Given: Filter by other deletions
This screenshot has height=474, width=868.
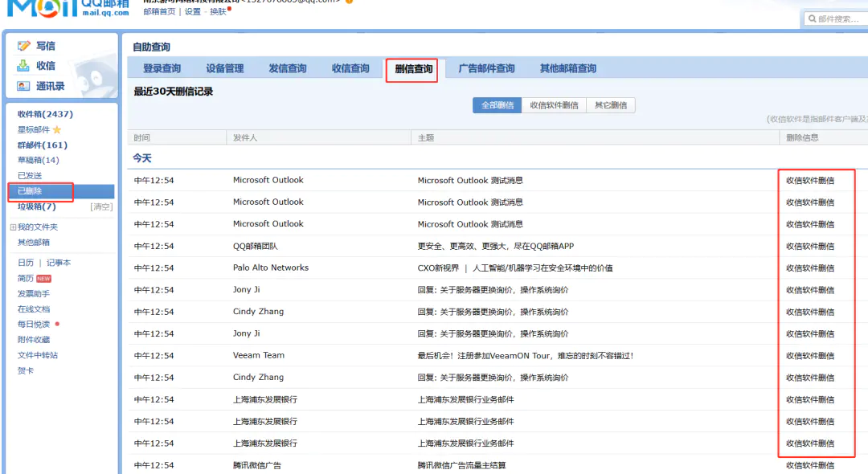Looking at the screenshot, I should coord(611,105).
